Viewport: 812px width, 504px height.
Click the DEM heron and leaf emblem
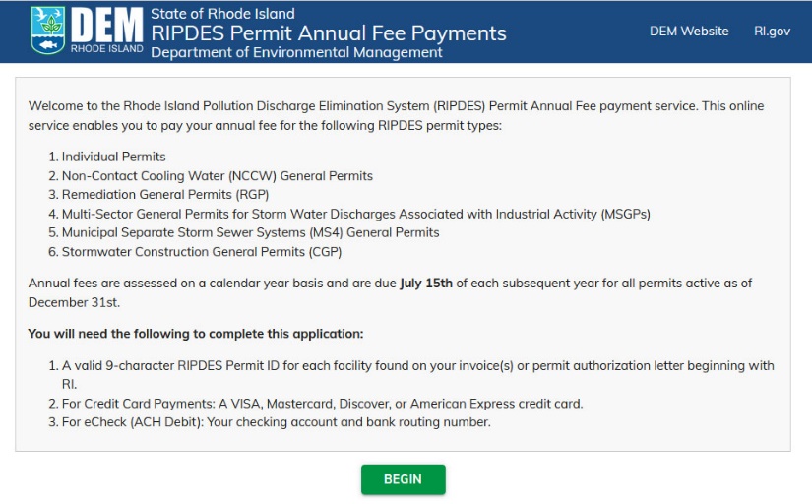pyautogui.click(x=48, y=30)
